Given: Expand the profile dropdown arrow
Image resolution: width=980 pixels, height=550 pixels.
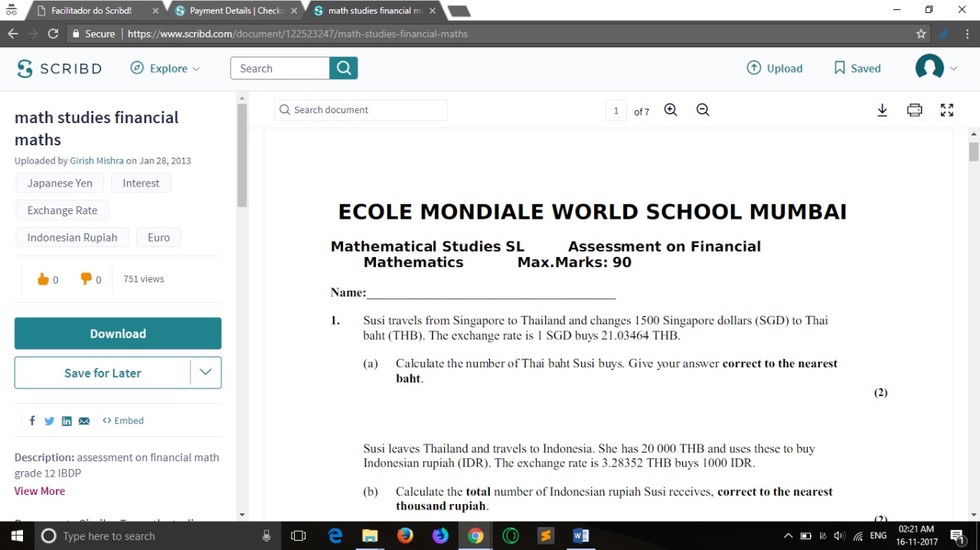Looking at the screenshot, I should 953,68.
